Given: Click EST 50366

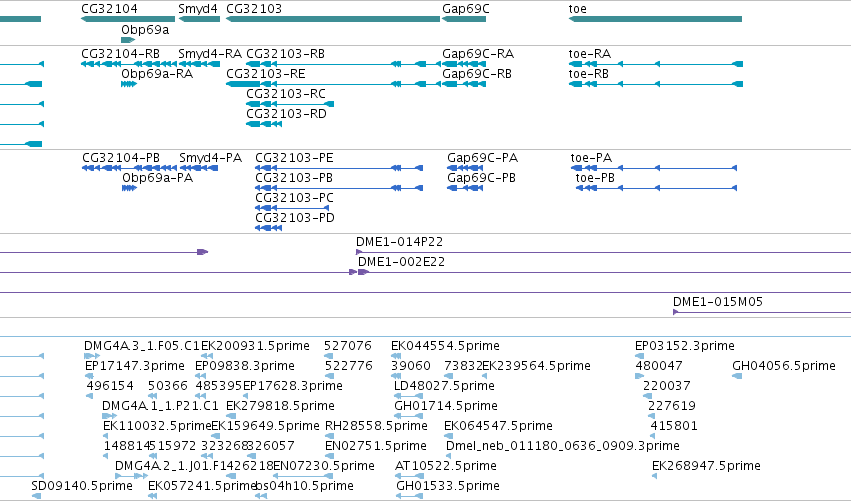Looking at the screenshot, I should coord(168,386).
